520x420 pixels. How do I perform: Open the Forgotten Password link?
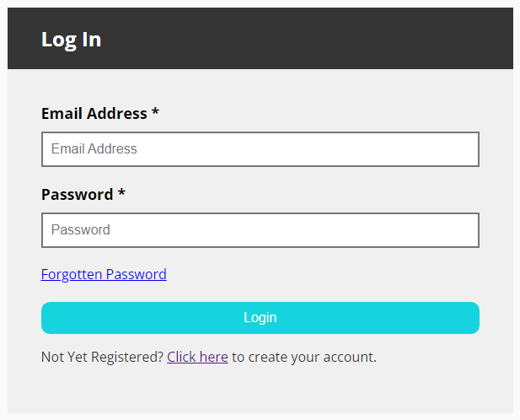tap(104, 274)
